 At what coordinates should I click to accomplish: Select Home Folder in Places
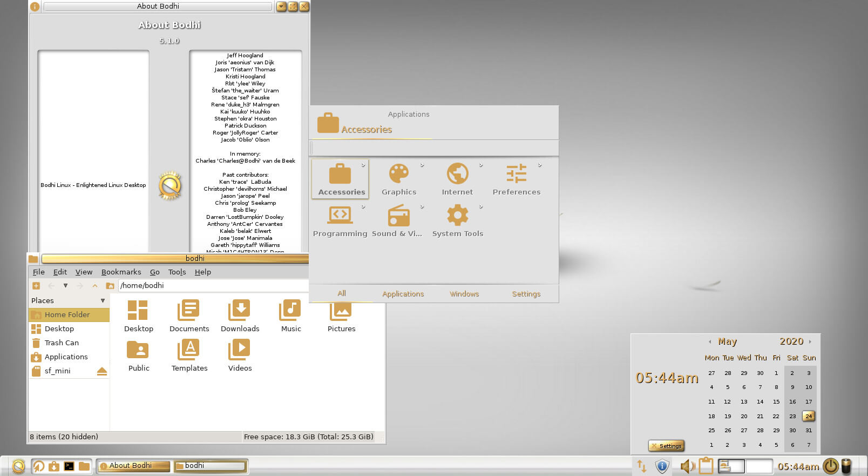click(69, 314)
